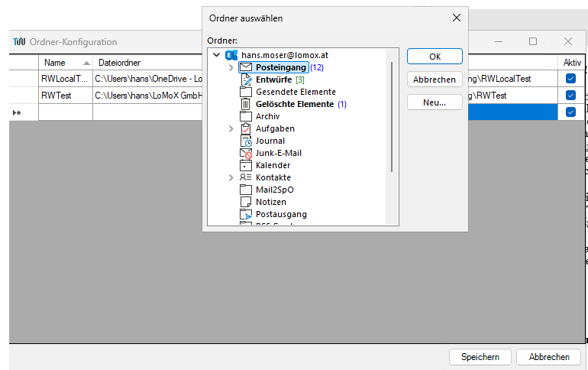Expand the Kontakte folder
This screenshot has width=588, height=370.
(x=231, y=177)
